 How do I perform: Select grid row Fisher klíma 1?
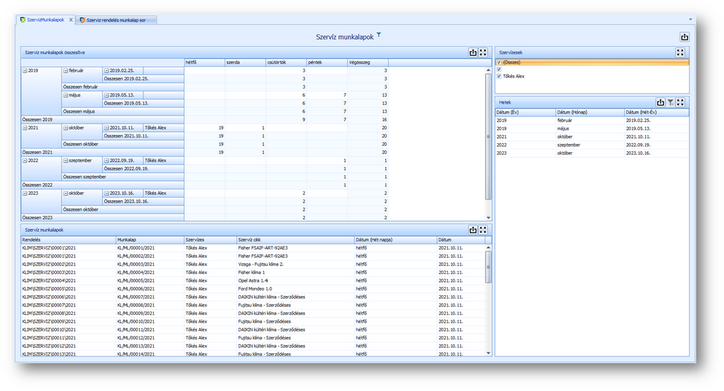(253, 272)
